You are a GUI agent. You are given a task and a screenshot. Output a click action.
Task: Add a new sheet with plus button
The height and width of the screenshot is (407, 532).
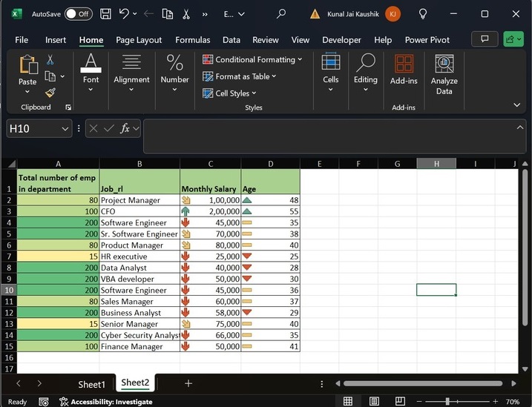188,383
